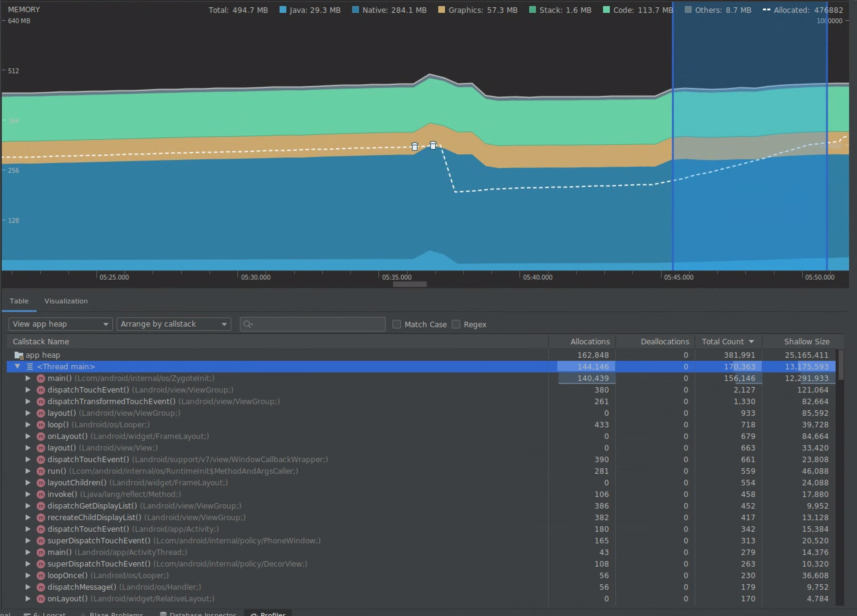Screen dimensions: 857x616
Task: Enable the Regex checkbox
Action: [457, 324]
